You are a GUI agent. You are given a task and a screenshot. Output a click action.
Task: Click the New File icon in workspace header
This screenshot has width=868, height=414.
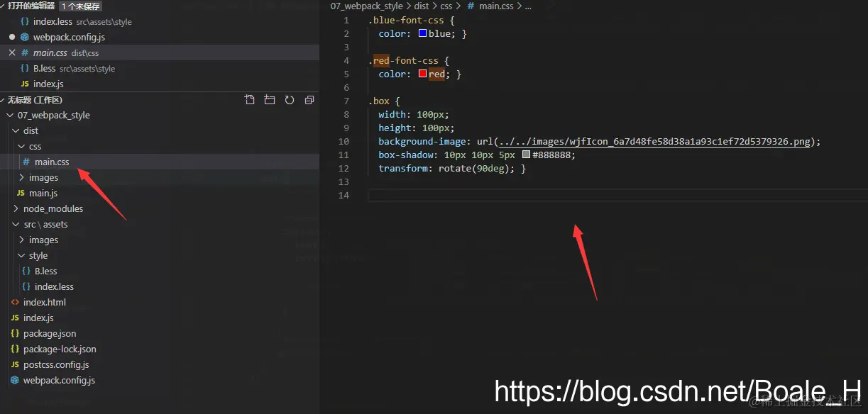click(250, 100)
